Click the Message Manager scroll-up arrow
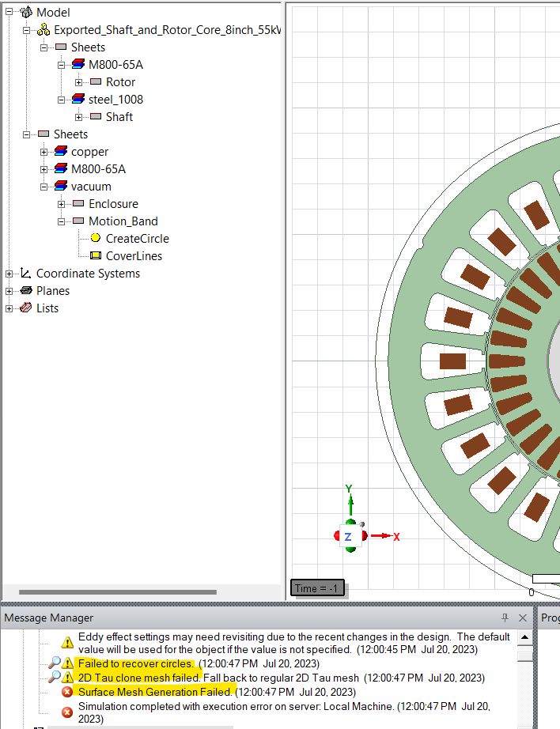560x729 pixels. (524, 637)
